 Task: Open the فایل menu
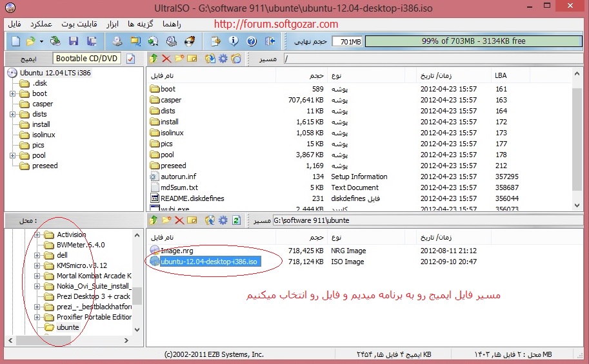click(x=14, y=24)
